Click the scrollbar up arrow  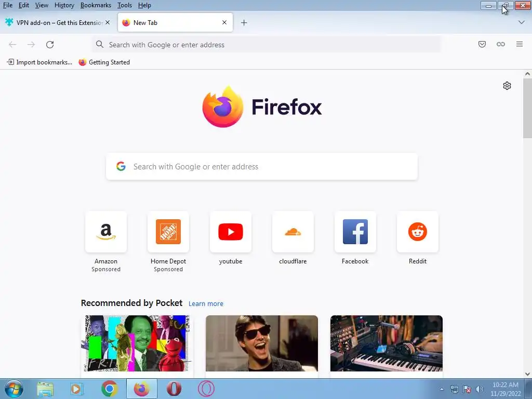pos(527,74)
